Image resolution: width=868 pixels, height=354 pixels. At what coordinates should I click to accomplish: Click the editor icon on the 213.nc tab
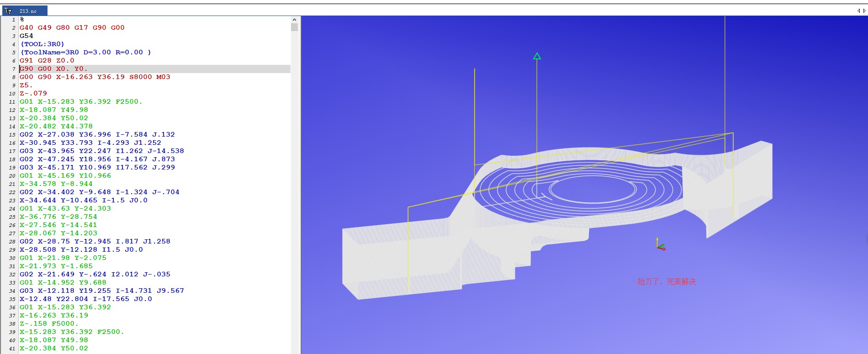(8, 11)
